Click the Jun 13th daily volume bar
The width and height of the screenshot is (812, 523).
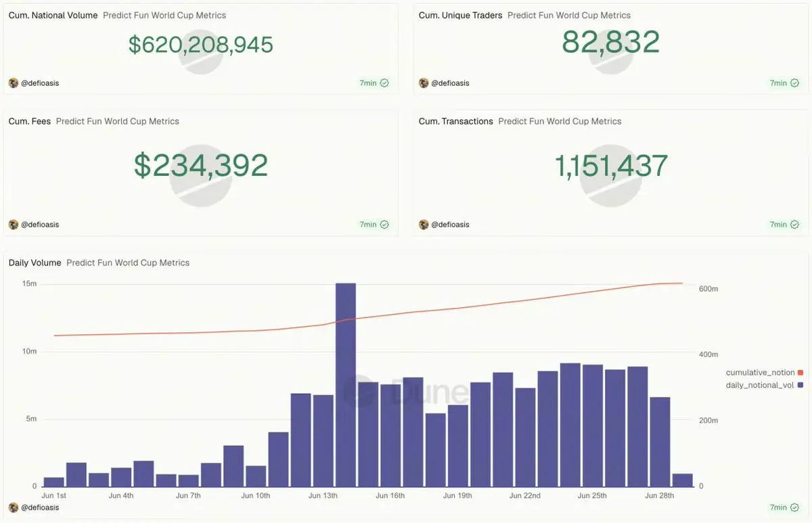point(323,441)
